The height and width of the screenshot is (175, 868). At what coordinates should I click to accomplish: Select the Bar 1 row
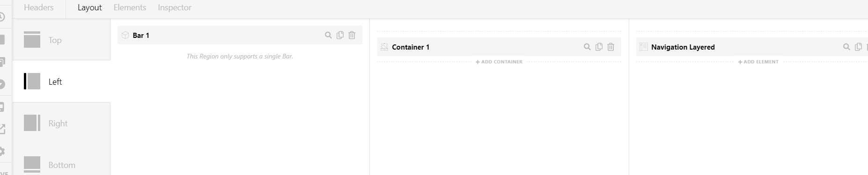240,35
